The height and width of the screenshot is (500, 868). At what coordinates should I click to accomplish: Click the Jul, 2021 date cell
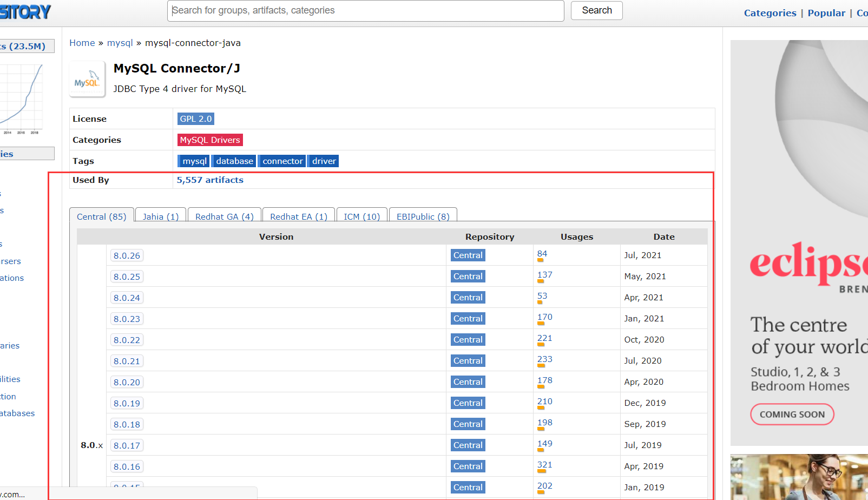tap(643, 255)
